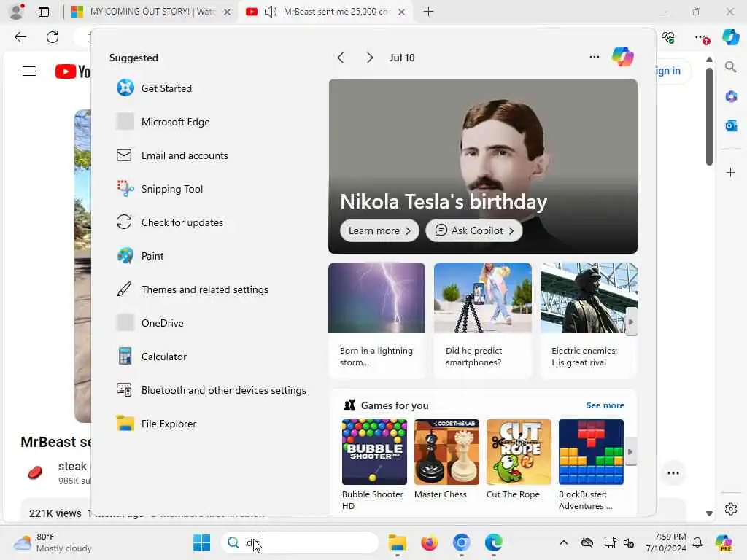Open Did he predict smartphones card
Screen dimensions: 747x560
point(483,320)
